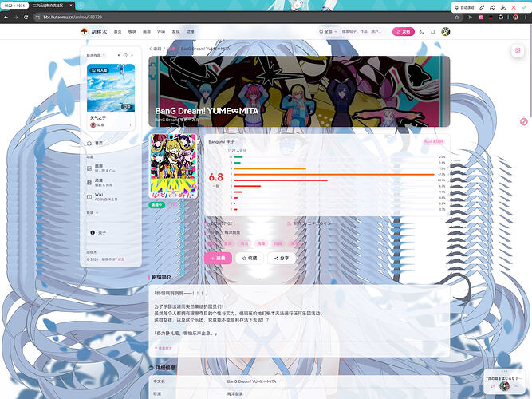Click the screenshot tool share arrow icon
532x399 pixels.
pyautogui.click(x=492, y=7)
